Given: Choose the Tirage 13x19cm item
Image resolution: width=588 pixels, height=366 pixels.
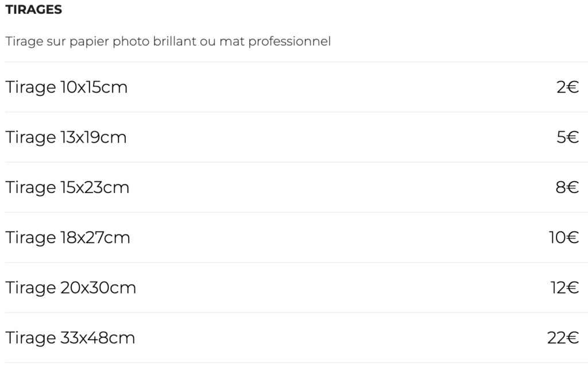Looking at the screenshot, I should click(x=66, y=137).
